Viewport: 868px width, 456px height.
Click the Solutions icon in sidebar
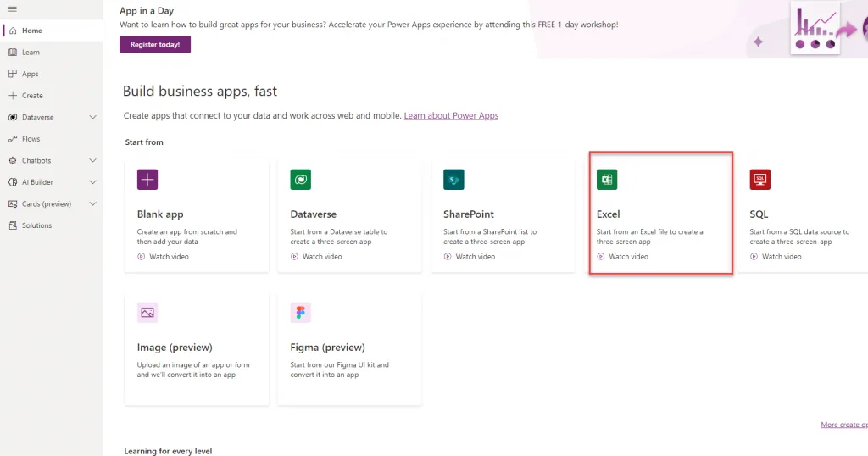pos(13,225)
